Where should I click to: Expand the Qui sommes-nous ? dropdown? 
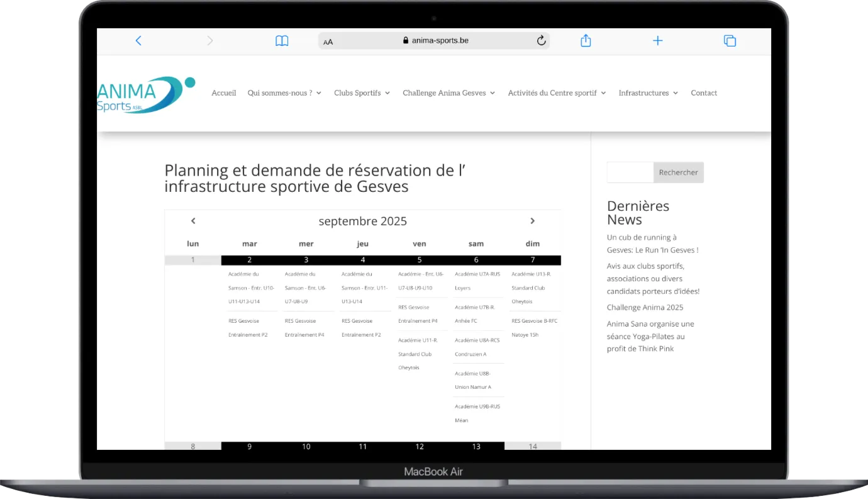pos(284,93)
